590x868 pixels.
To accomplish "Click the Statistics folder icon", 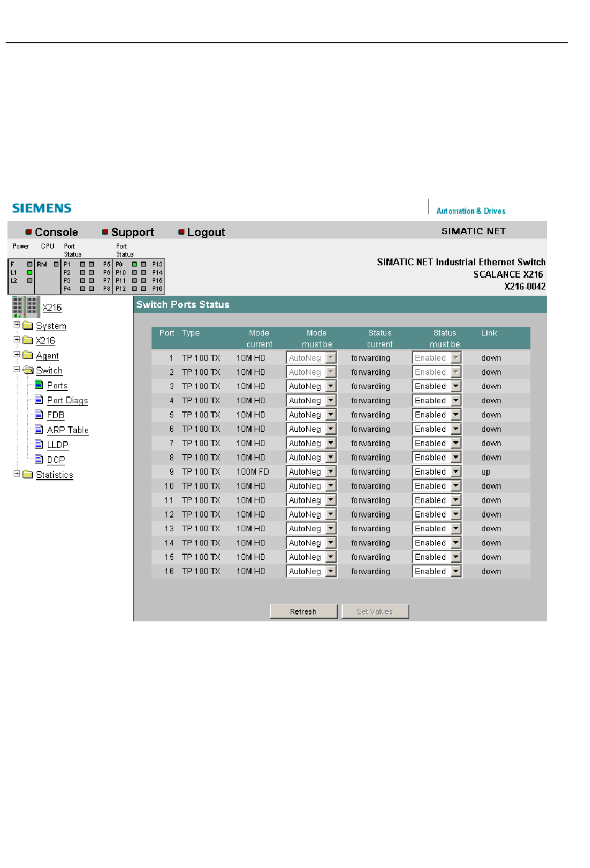I will (x=28, y=475).
